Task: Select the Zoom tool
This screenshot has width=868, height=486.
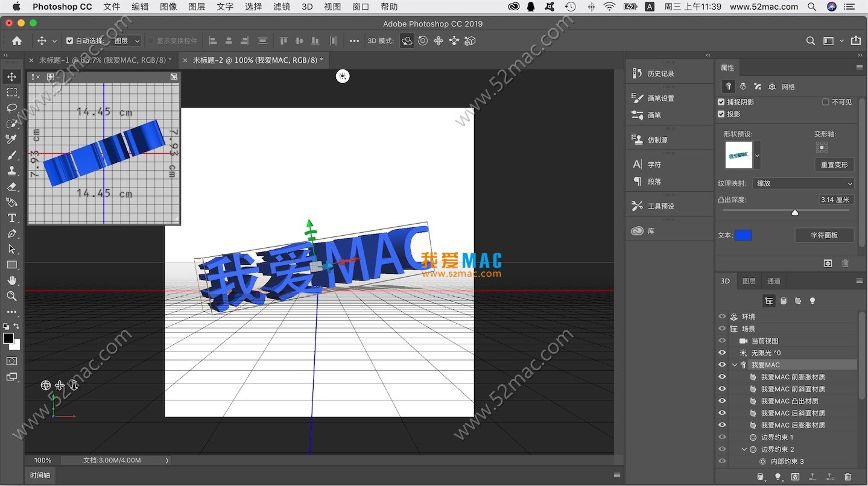Action: [12, 296]
